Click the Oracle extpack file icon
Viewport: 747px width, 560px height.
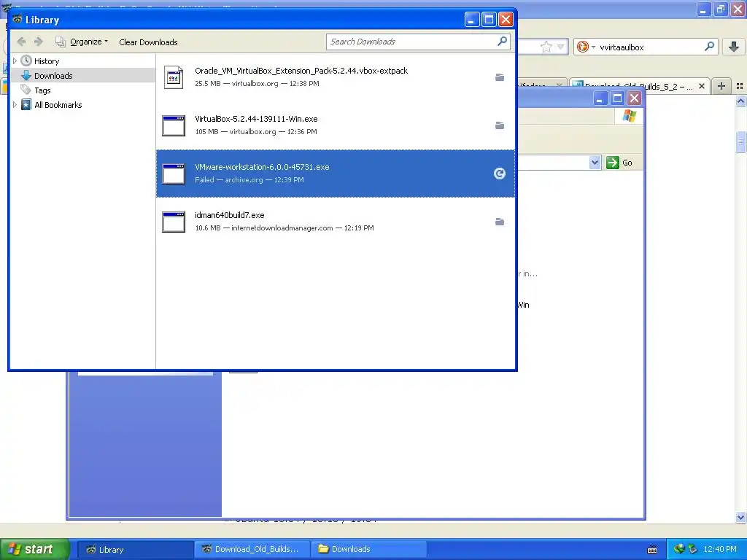(x=174, y=77)
